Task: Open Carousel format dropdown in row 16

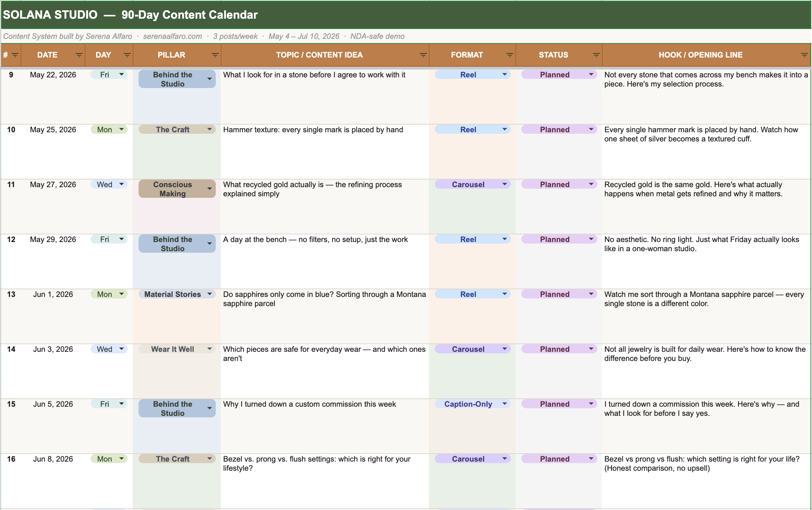Action: [x=504, y=459]
